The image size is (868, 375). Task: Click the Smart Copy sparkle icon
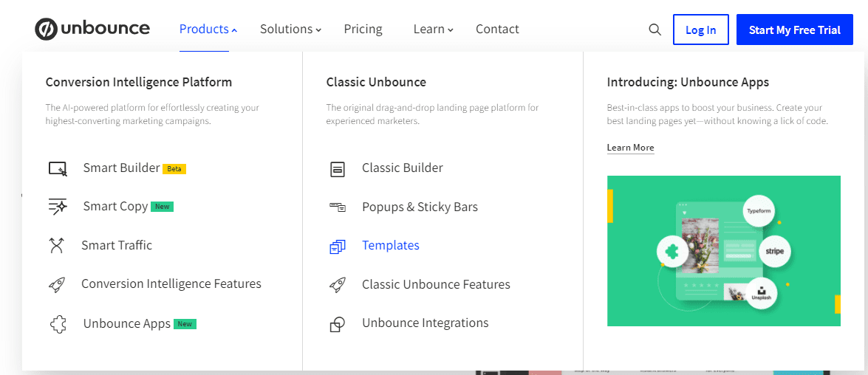[58, 207]
